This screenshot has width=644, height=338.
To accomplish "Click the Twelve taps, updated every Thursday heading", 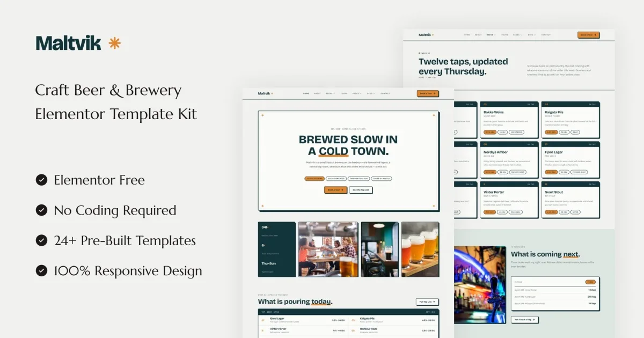I will coord(463,67).
